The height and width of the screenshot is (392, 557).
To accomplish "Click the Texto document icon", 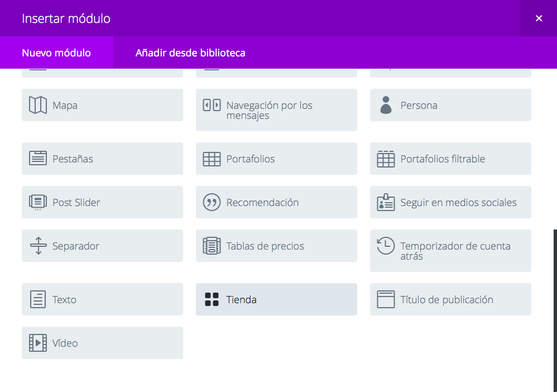I will pos(37,299).
